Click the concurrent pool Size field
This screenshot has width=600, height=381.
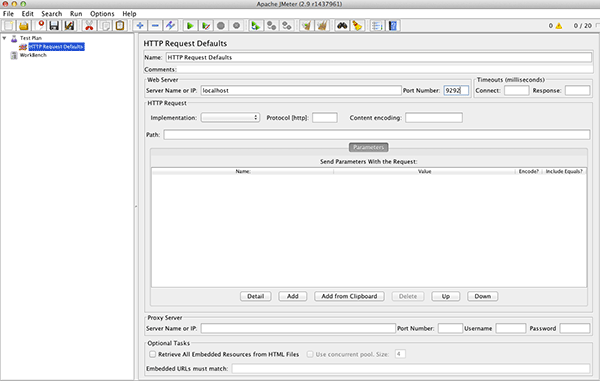point(400,354)
